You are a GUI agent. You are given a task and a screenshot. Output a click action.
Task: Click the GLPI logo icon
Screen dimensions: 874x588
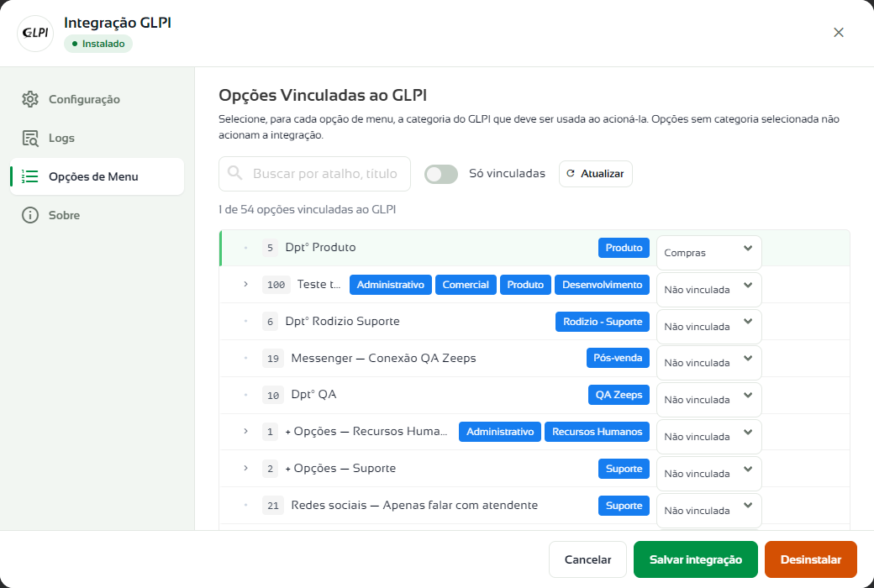point(35,33)
